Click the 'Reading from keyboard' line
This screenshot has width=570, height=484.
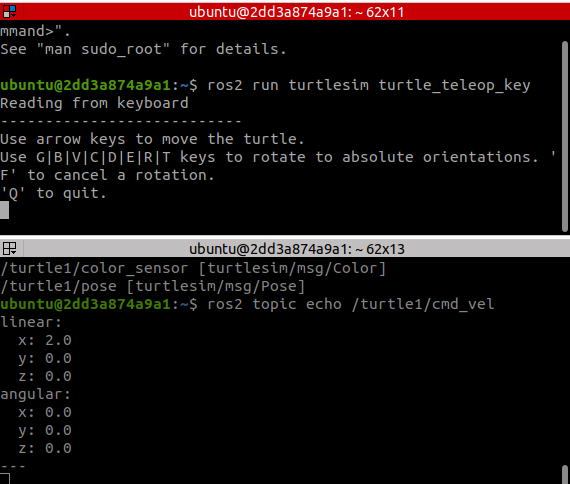pyautogui.click(x=94, y=104)
